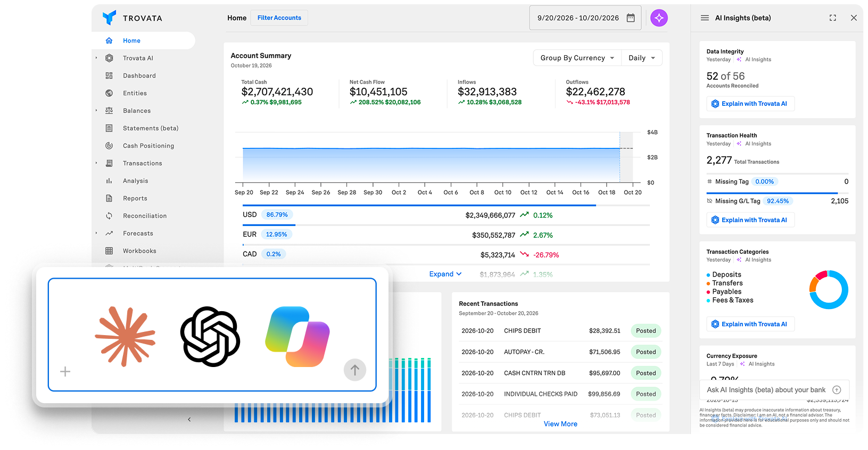Click the Missing G/L Tag progress bar
This screenshot has height=450, width=868.
click(x=778, y=193)
